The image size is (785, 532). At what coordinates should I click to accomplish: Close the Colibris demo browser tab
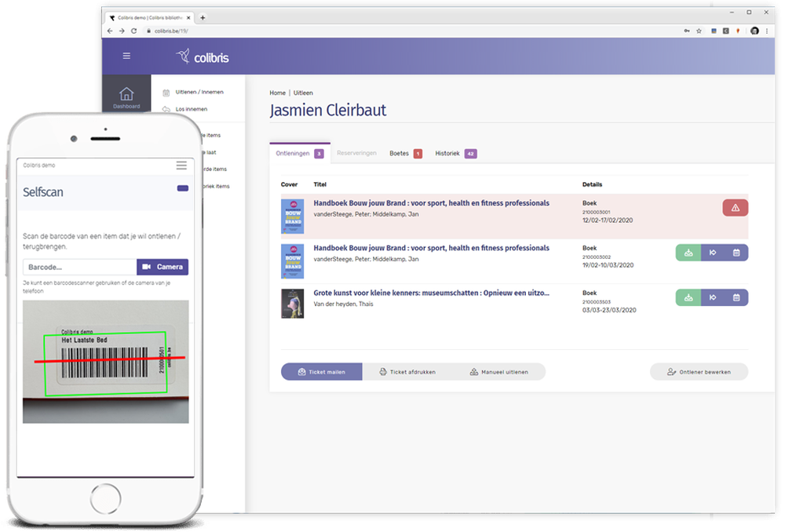click(188, 17)
